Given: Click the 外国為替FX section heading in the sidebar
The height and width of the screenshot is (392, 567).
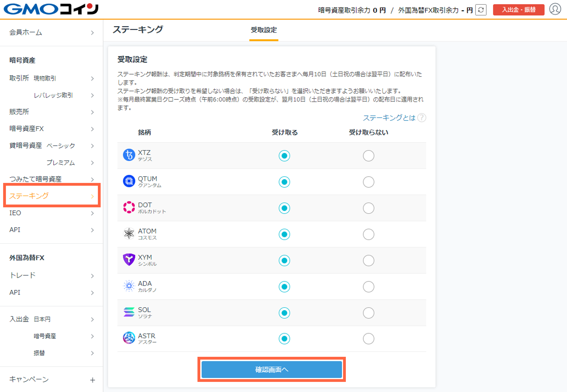Looking at the screenshot, I should (x=27, y=258).
